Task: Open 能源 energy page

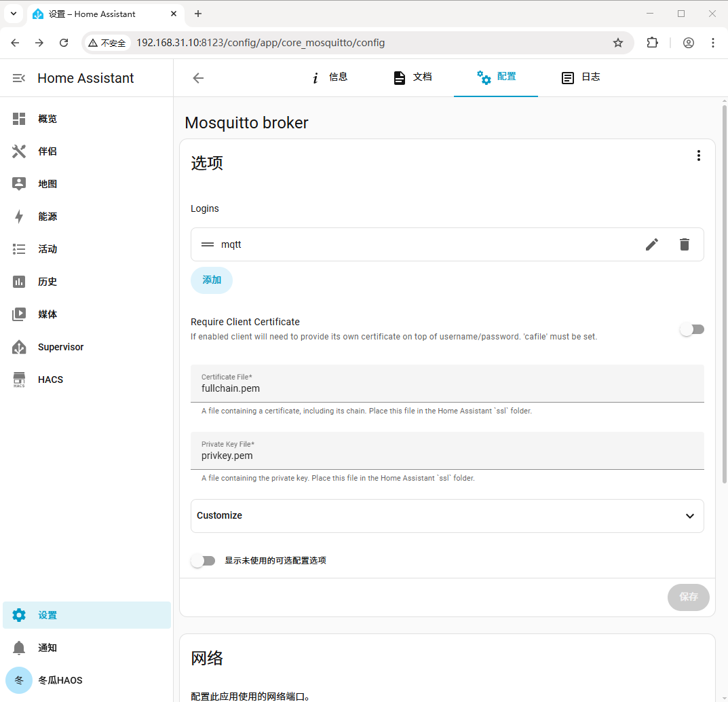Action: point(86,217)
